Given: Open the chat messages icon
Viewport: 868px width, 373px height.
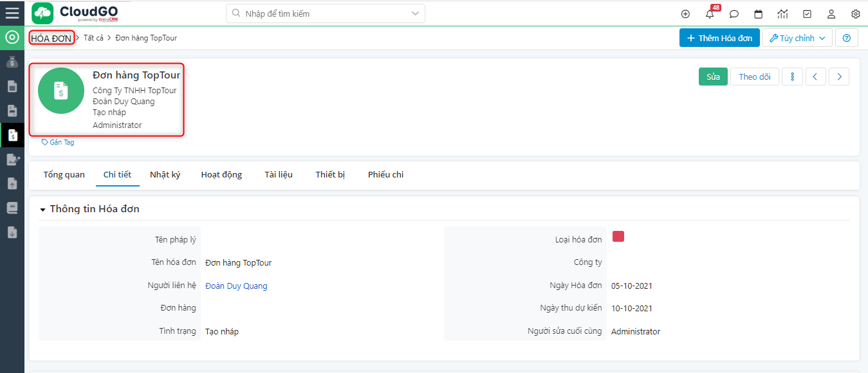Looking at the screenshot, I should [x=734, y=14].
